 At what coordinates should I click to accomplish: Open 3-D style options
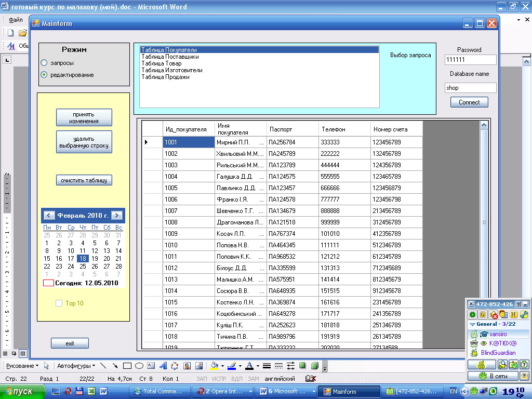click(x=315, y=366)
